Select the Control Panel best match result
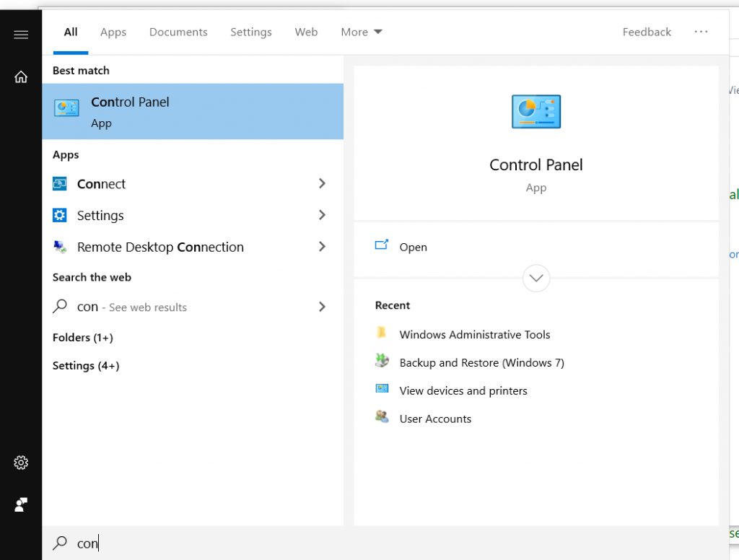 click(193, 111)
